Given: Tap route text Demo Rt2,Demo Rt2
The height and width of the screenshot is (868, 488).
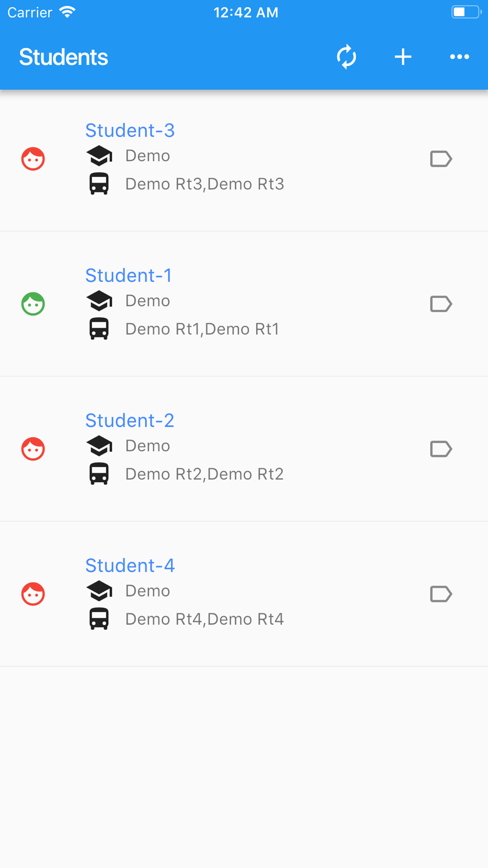Looking at the screenshot, I should click(x=204, y=474).
